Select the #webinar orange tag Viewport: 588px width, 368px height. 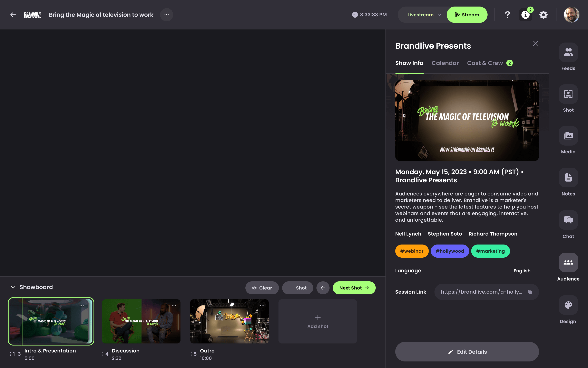[x=412, y=251]
